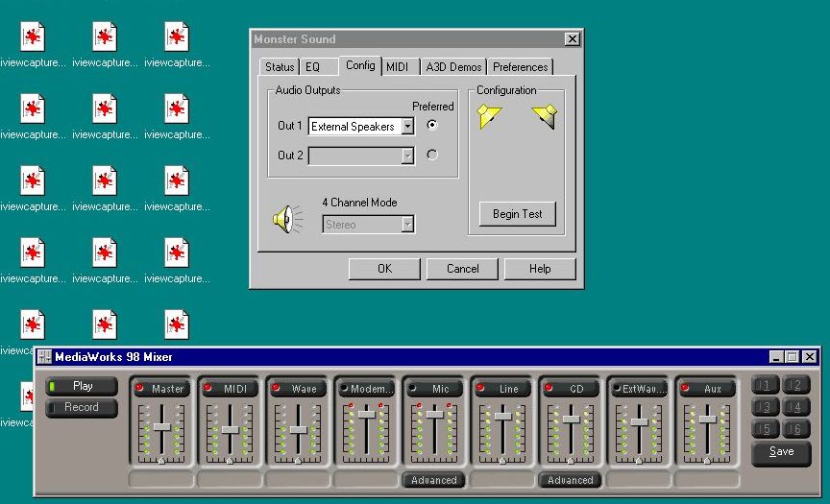Toggle the Mic channel mute button
This screenshot has width=830, height=504.
click(x=412, y=388)
